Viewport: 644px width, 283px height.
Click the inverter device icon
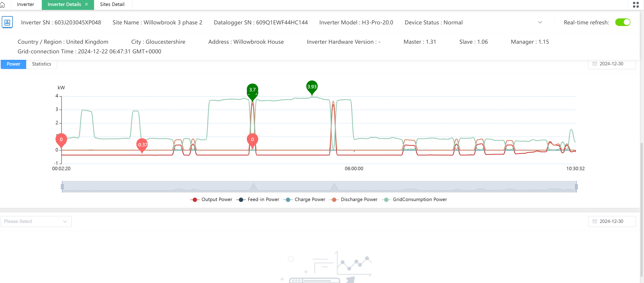coord(7,22)
